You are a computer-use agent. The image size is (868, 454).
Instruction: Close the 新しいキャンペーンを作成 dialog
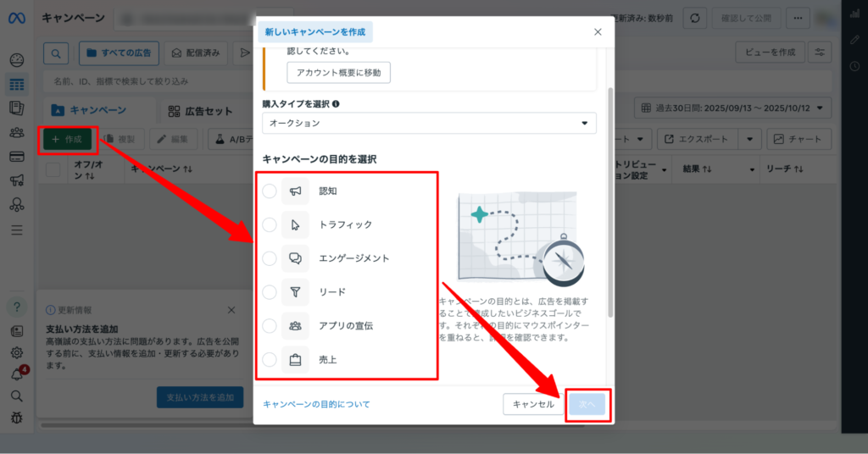pos(598,32)
